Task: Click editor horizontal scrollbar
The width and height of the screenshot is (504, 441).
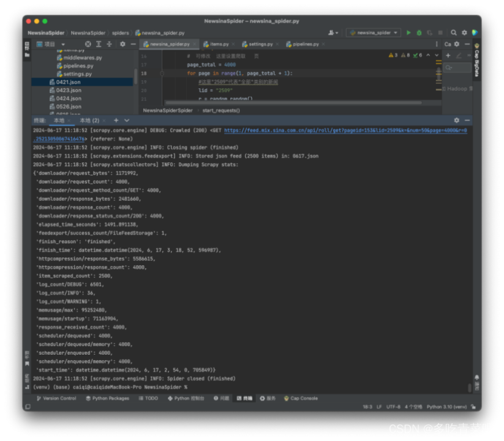Action: [293, 103]
